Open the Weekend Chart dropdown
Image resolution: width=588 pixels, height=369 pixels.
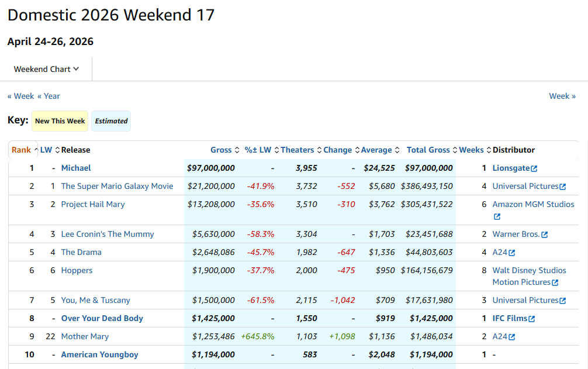(46, 69)
